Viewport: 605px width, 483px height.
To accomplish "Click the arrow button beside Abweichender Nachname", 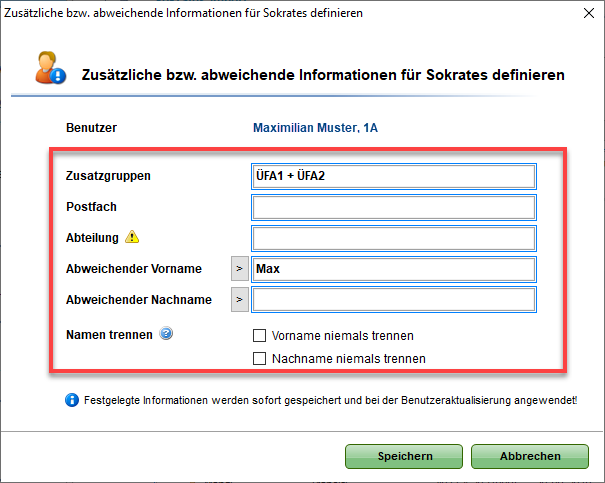I will click(x=240, y=299).
